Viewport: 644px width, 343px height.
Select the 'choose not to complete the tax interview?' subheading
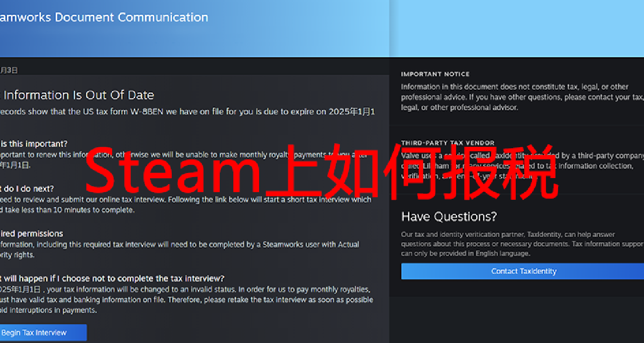pos(112,278)
